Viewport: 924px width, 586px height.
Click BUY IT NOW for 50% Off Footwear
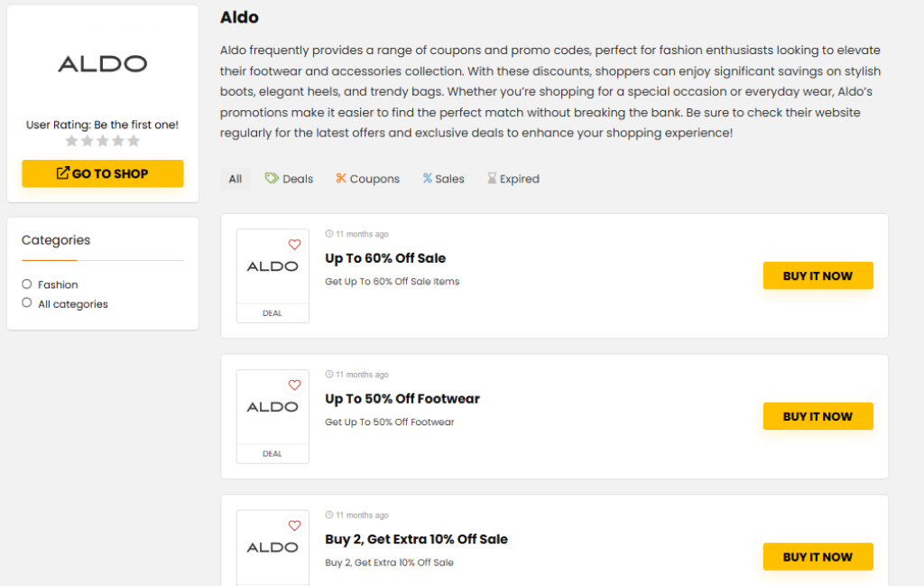click(x=818, y=416)
